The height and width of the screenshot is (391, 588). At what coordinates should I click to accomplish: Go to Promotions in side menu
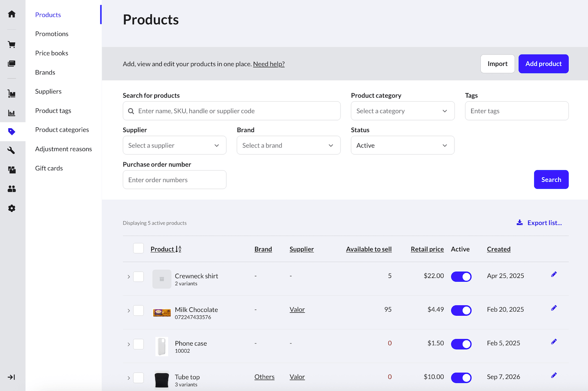[x=52, y=34]
